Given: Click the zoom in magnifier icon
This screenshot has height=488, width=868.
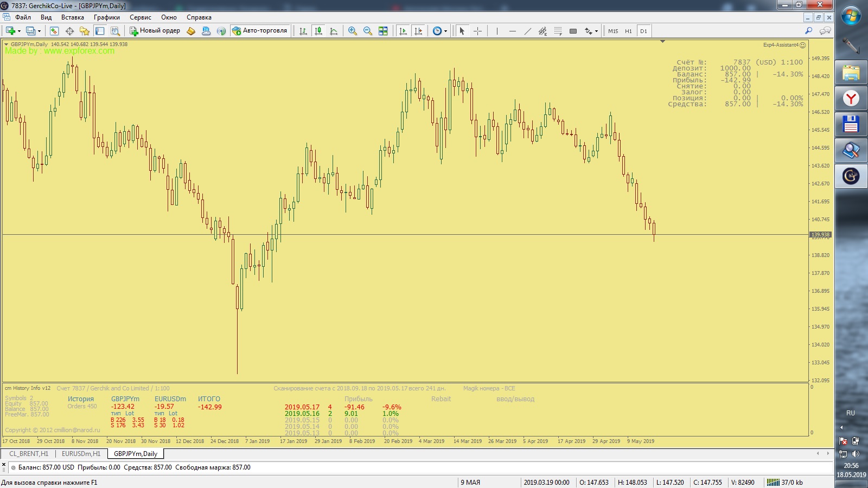Looking at the screenshot, I should 353,31.
